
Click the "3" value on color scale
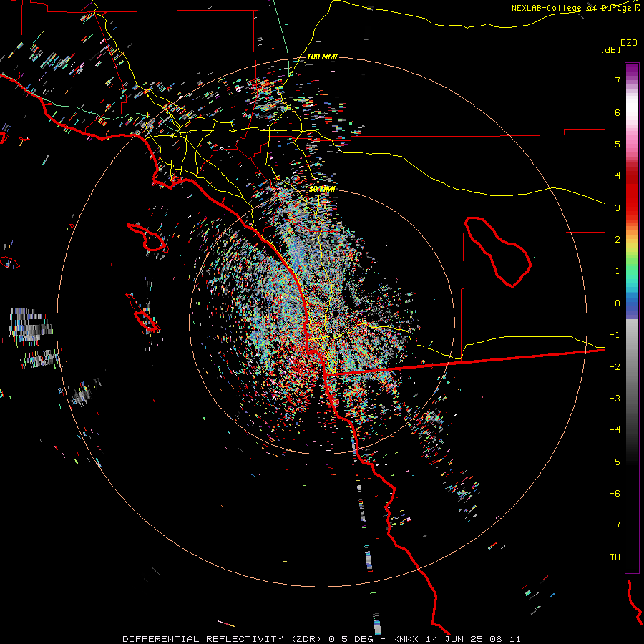618,208
